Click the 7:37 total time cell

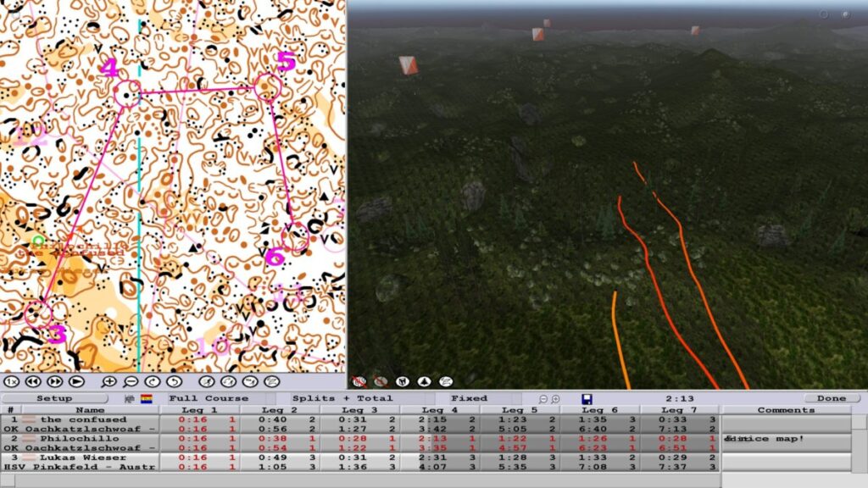(x=672, y=467)
